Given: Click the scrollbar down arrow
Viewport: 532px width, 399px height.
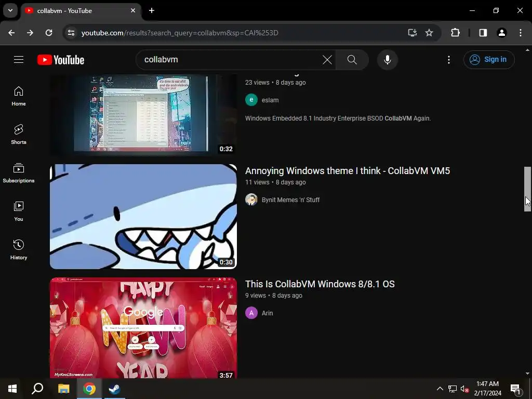Looking at the screenshot, I should [x=528, y=374].
